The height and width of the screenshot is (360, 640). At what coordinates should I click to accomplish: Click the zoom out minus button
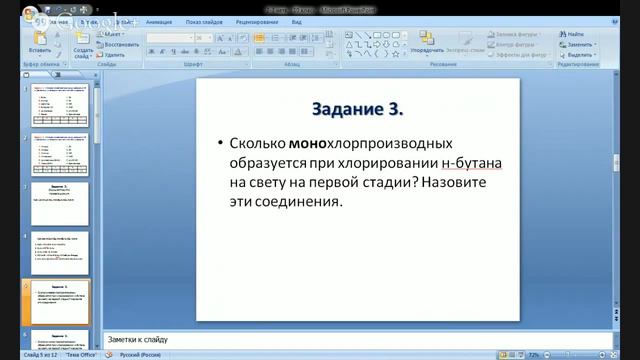click(547, 355)
